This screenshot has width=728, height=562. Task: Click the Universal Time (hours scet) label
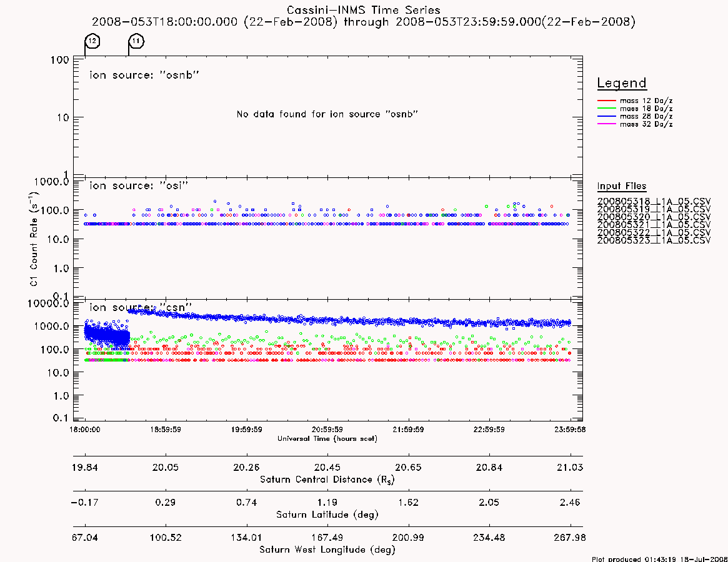[327, 438]
